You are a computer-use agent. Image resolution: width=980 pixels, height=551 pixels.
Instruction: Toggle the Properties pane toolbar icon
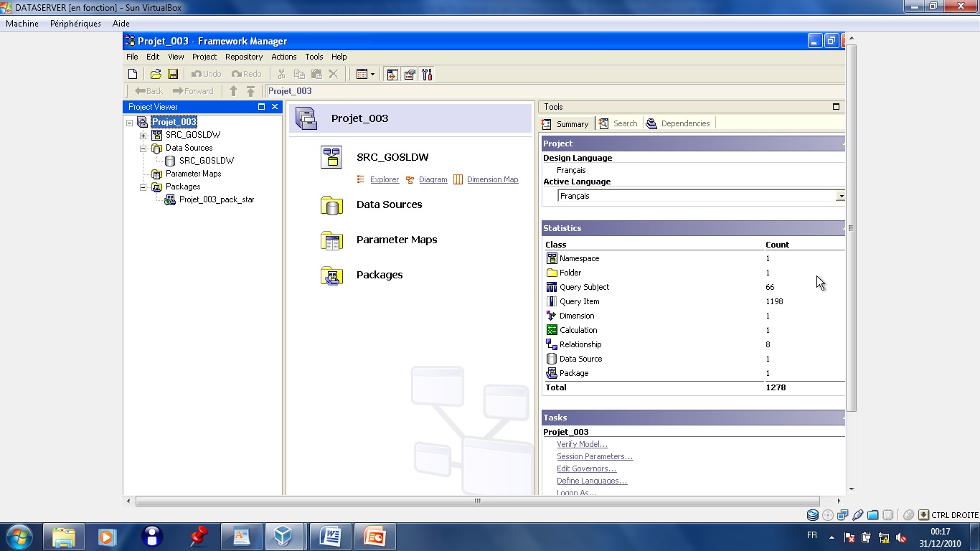(410, 74)
